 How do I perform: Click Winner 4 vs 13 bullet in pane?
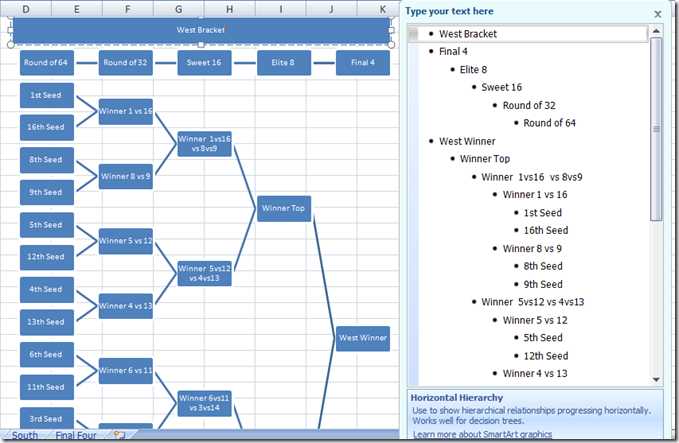[535, 374]
